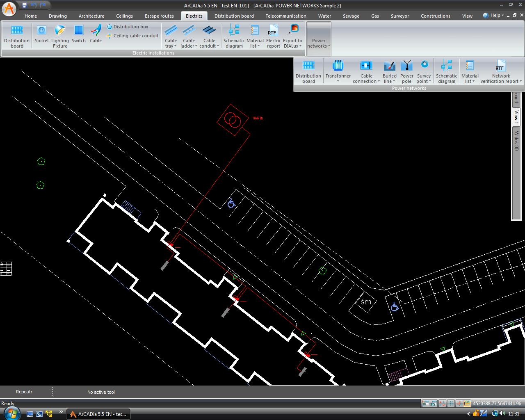The height and width of the screenshot is (420, 525).
Task: Open the Telecommunication ribbon tab
Action: 285,16
